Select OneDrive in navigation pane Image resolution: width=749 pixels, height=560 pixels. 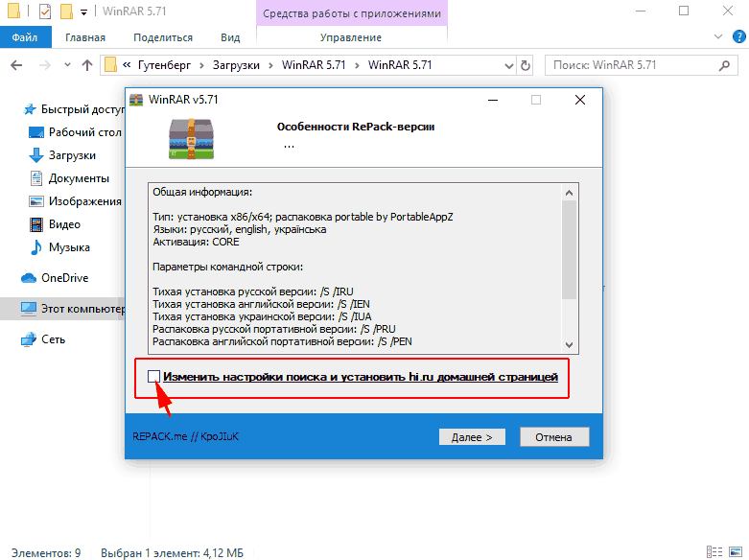(x=55, y=278)
